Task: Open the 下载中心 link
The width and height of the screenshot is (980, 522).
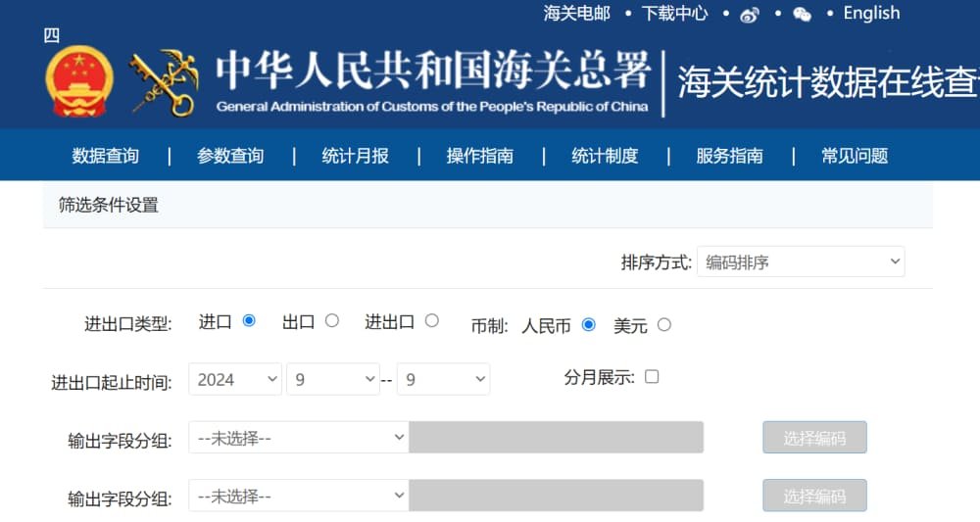Action: pyautogui.click(x=674, y=14)
